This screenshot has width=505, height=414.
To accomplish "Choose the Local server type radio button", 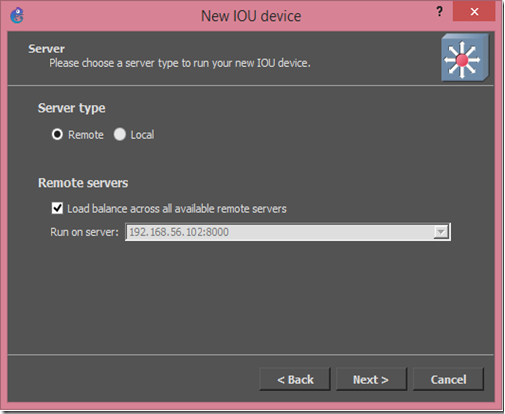I will (x=120, y=134).
